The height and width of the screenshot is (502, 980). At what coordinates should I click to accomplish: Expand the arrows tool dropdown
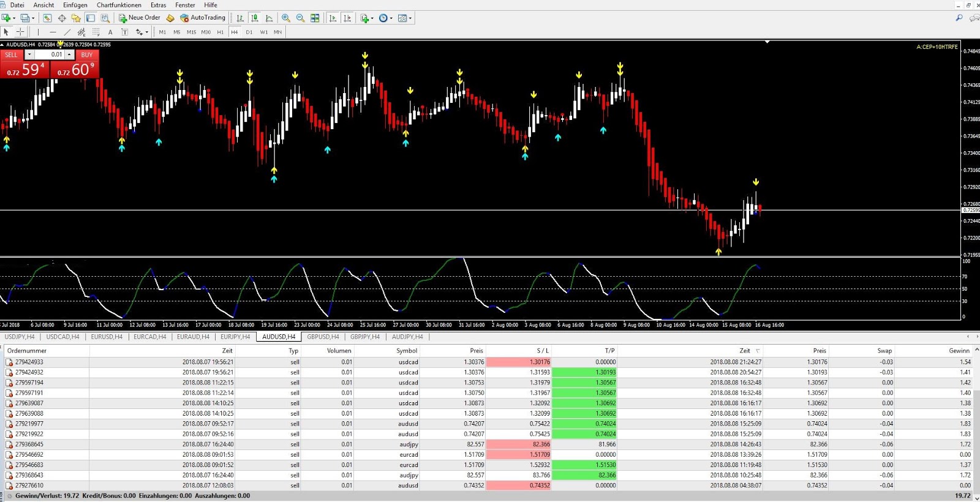[x=147, y=32]
